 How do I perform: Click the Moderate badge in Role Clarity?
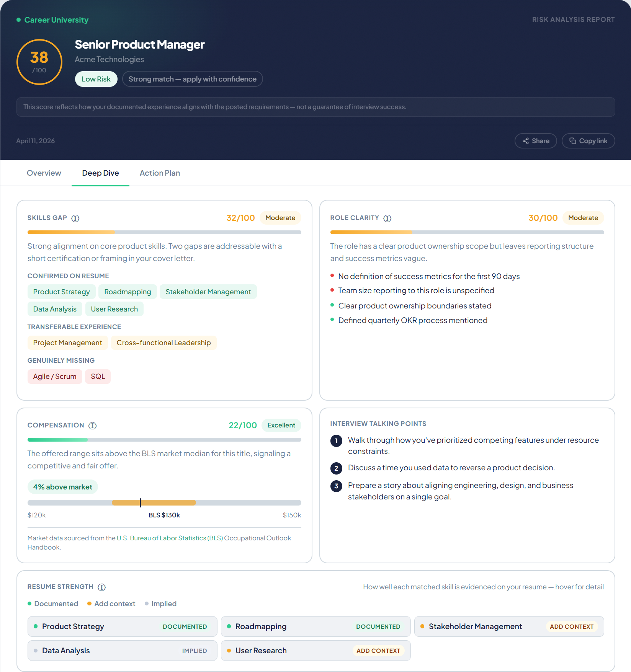coord(583,218)
